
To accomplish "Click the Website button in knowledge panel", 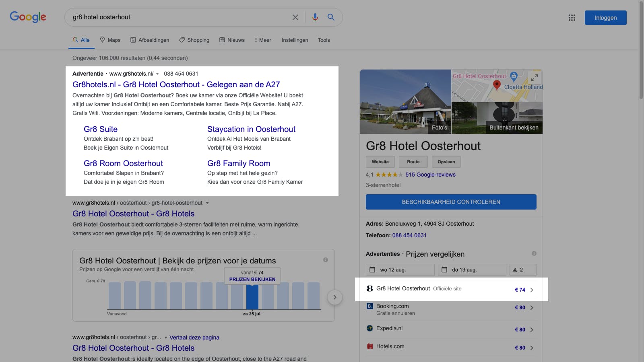I will coord(380,162).
